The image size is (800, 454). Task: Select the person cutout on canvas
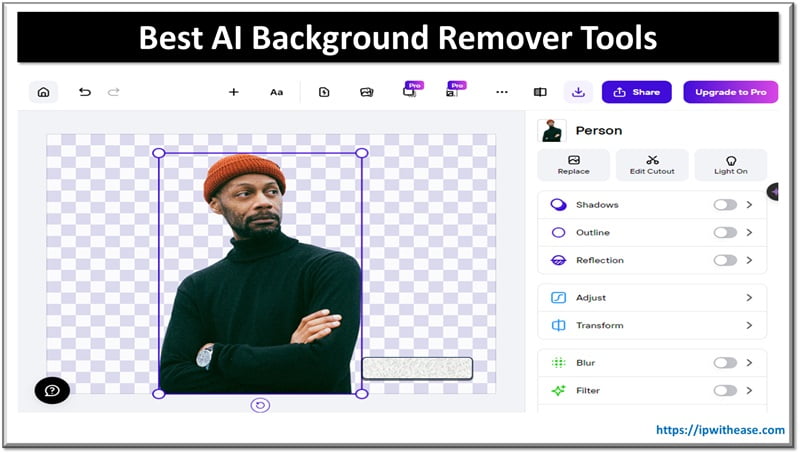[260, 275]
